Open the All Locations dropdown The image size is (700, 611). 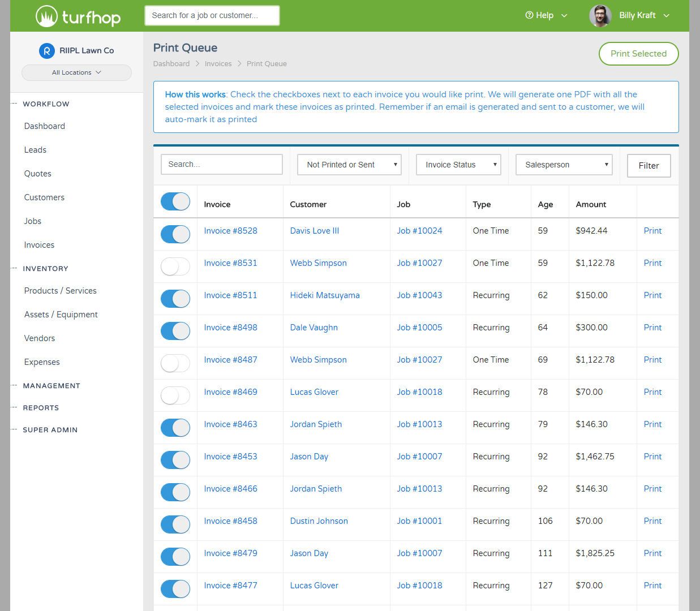(x=76, y=72)
